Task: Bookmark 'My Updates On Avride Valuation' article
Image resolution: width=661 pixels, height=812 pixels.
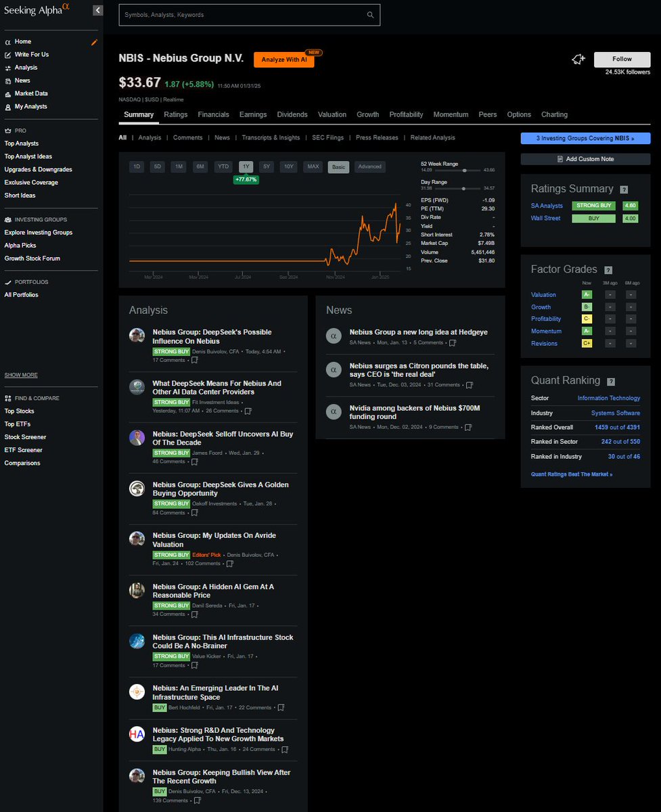Action: coord(230,563)
